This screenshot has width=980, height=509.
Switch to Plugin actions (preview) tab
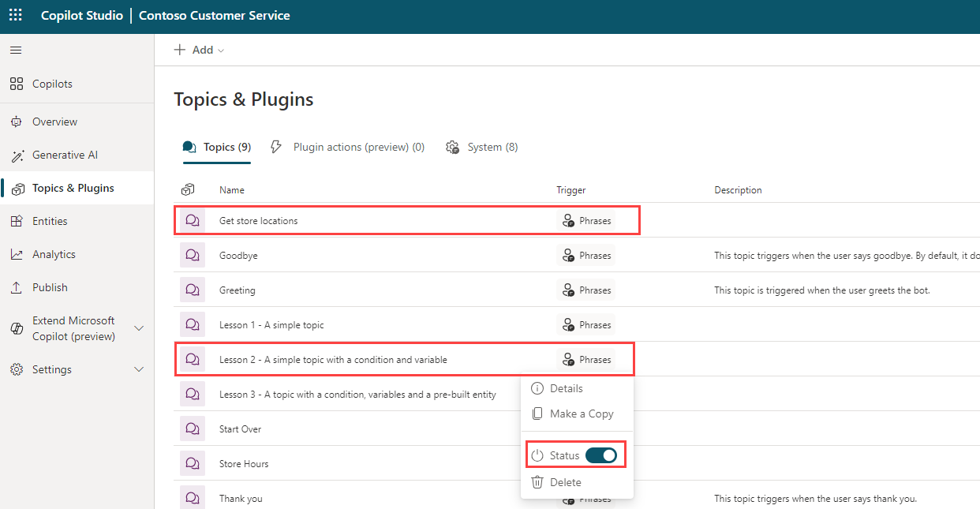[x=348, y=148]
